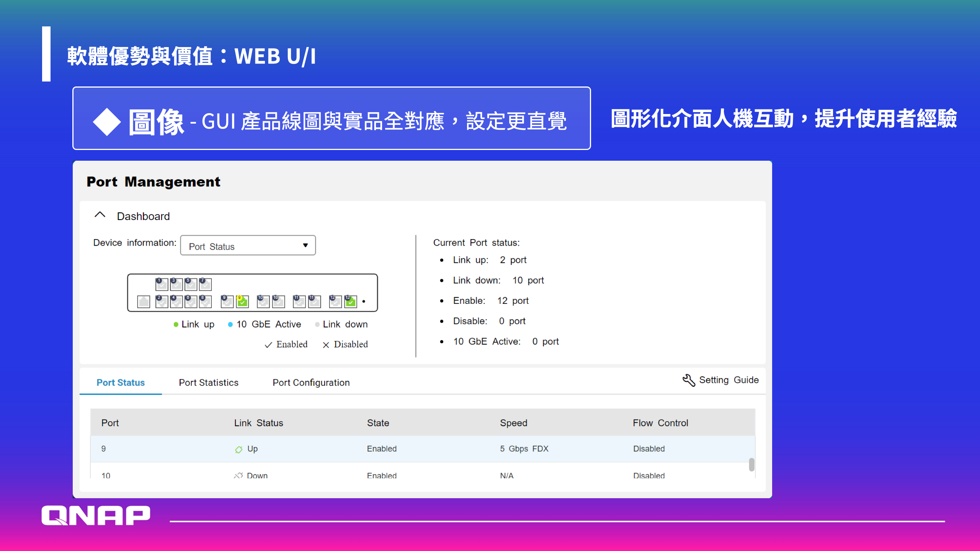Open the Device information Port Status dropdown
The image size is (980, 551).
point(248,246)
